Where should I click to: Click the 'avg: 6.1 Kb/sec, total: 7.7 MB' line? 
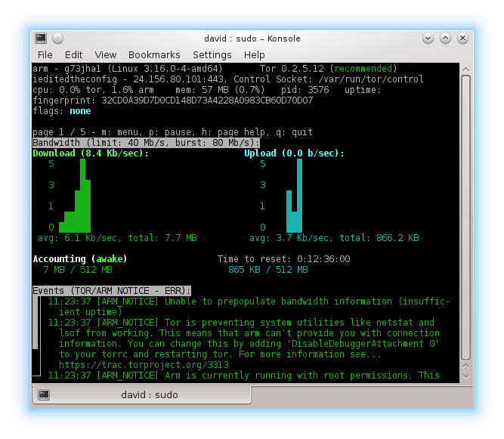tap(117, 238)
